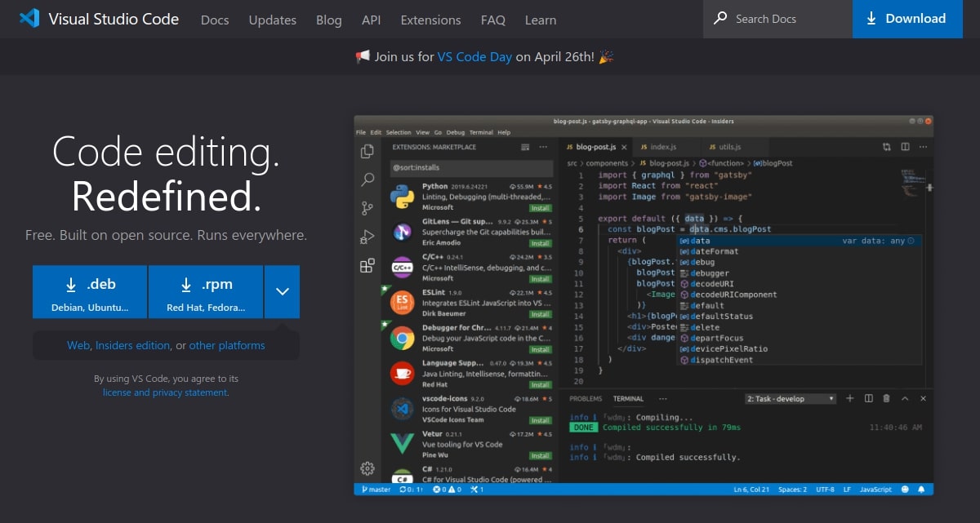Click the Debugger for Chrome extension icon

click(402, 338)
